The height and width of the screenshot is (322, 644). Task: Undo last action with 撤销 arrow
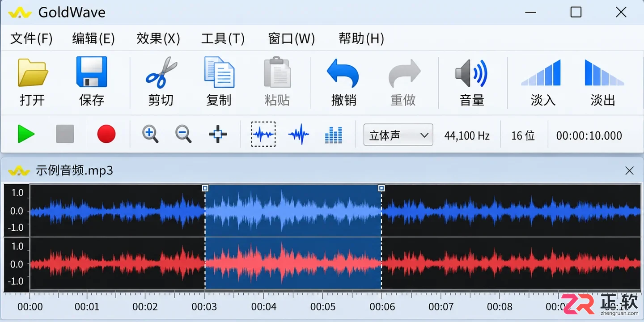343,73
